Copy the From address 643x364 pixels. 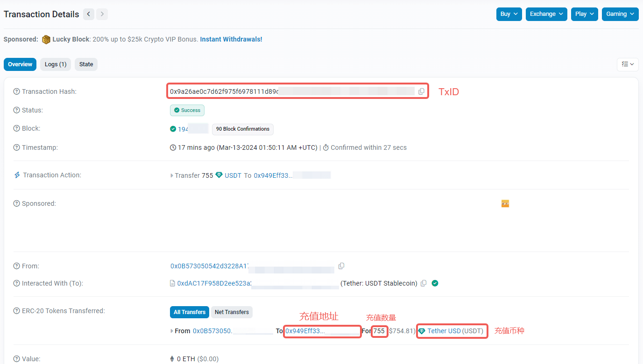[x=341, y=266]
